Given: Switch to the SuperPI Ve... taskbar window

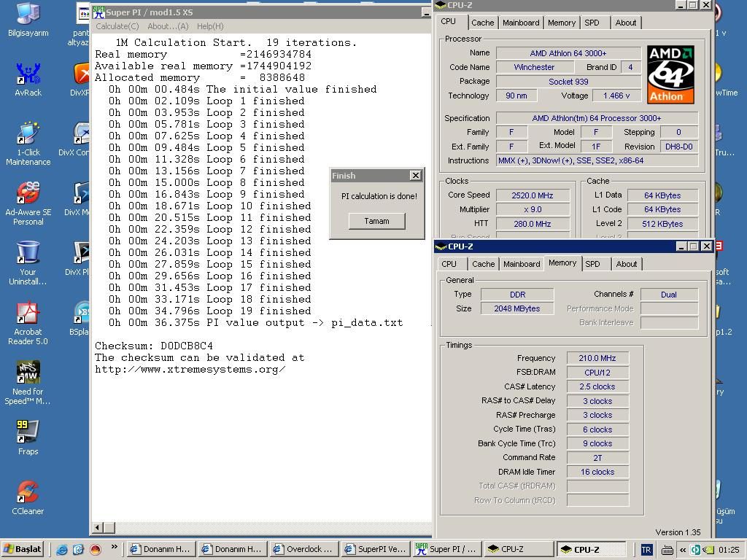Looking at the screenshot, I should pyautogui.click(x=374, y=550).
